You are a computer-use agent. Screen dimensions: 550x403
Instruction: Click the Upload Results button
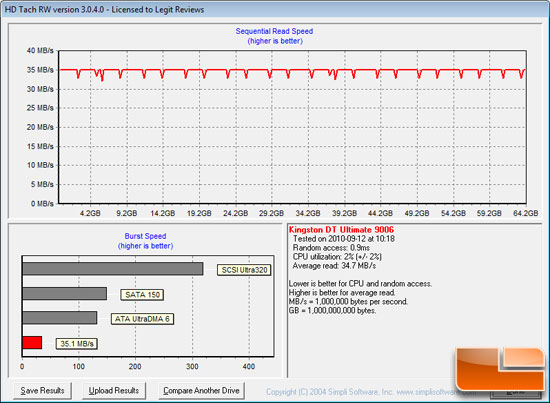[x=114, y=391]
